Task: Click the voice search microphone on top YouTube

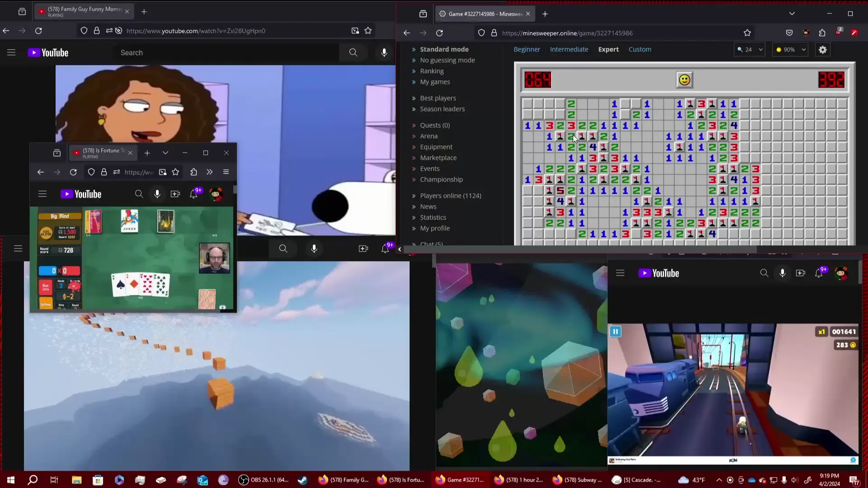Action: tap(384, 52)
